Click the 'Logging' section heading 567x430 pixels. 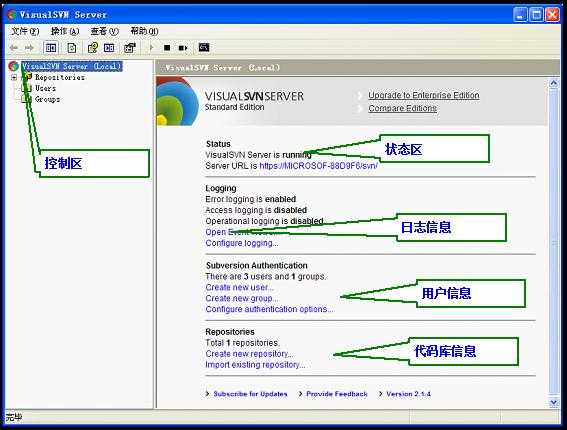point(221,188)
